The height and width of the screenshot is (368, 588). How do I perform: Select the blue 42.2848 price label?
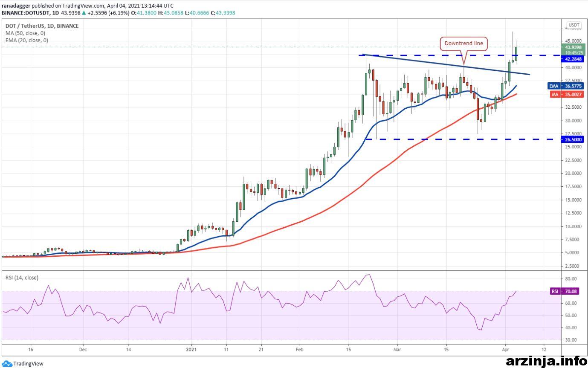click(573, 59)
